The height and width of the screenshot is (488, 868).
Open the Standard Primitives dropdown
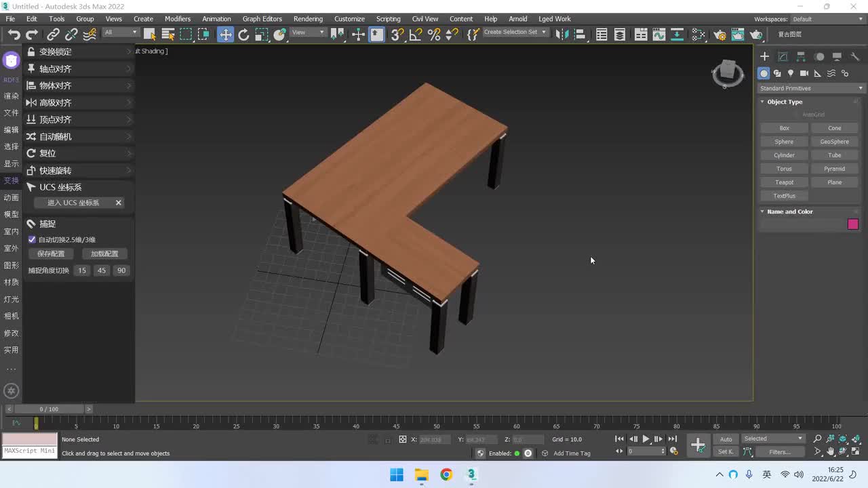[x=811, y=88]
